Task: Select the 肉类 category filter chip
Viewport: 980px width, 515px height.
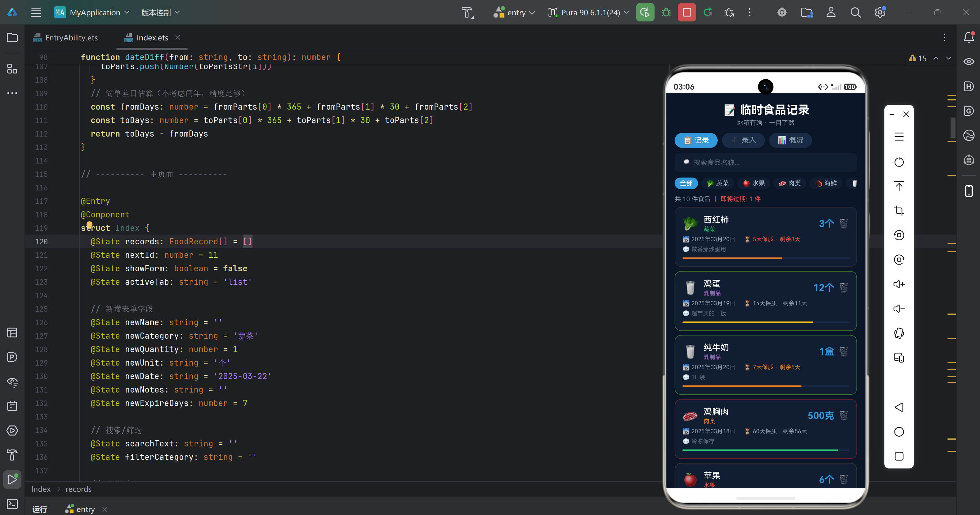Action: [x=789, y=183]
